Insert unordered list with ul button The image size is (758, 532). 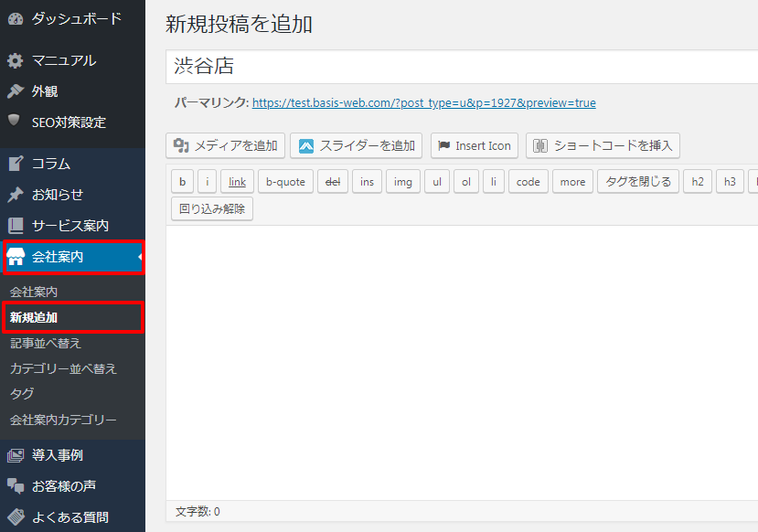coord(437,182)
